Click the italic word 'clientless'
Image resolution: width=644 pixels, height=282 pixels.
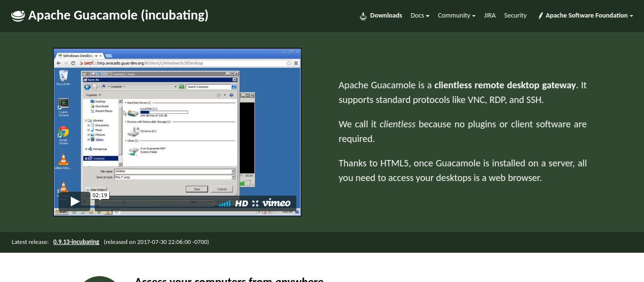(397, 124)
